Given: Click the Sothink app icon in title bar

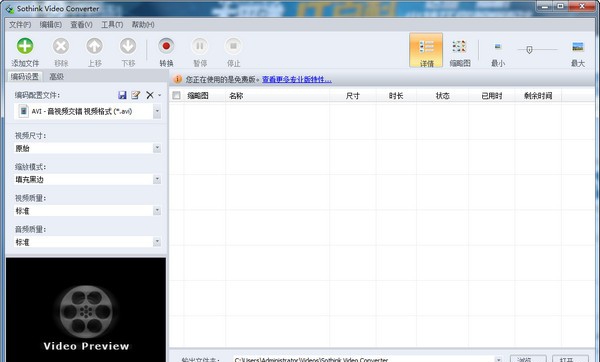Looking at the screenshot, I should tap(10, 9).
